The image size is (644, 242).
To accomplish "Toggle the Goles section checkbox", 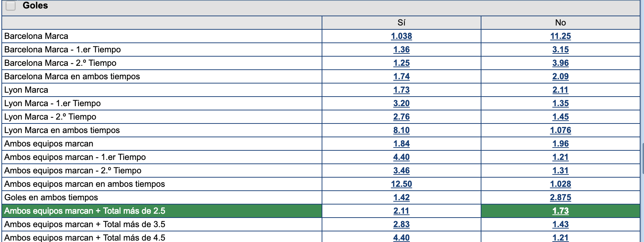I will coord(11,5).
